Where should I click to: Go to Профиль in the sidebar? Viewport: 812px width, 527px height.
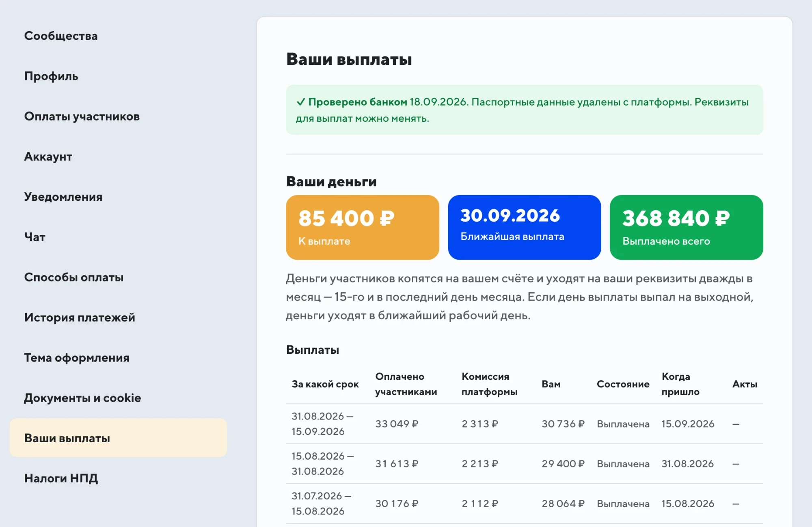point(51,76)
